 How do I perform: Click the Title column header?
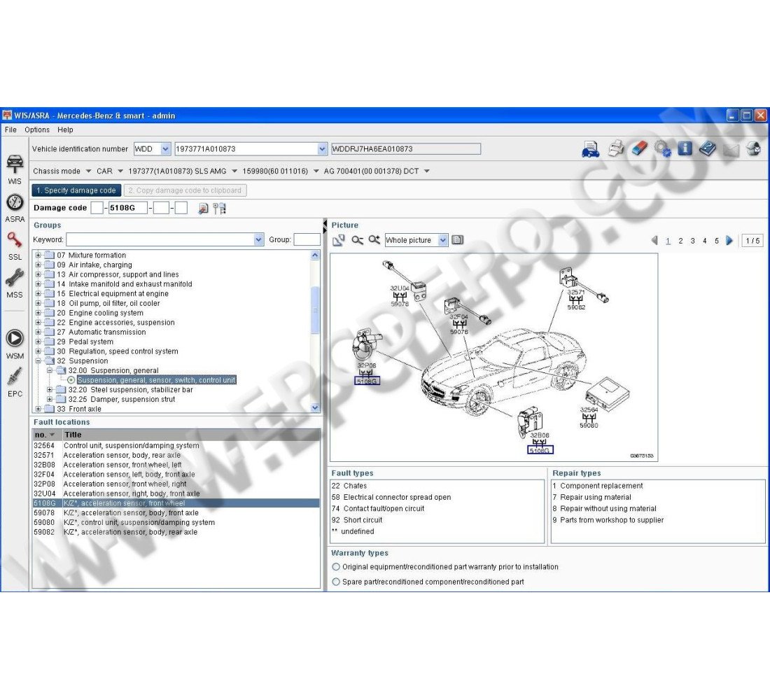[x=190, y=435]
